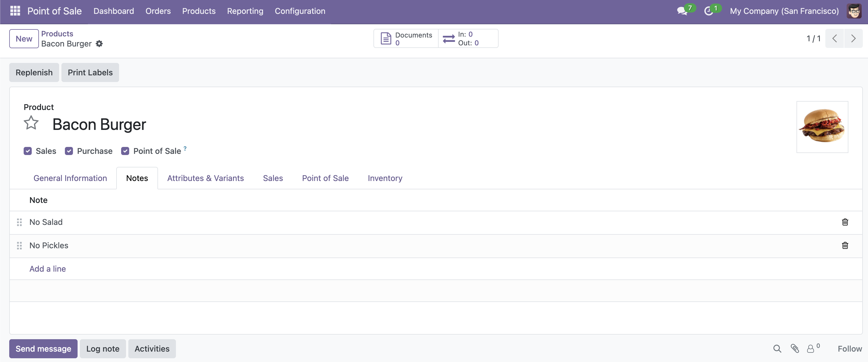Click the Send message button

[x=43, y=348]
